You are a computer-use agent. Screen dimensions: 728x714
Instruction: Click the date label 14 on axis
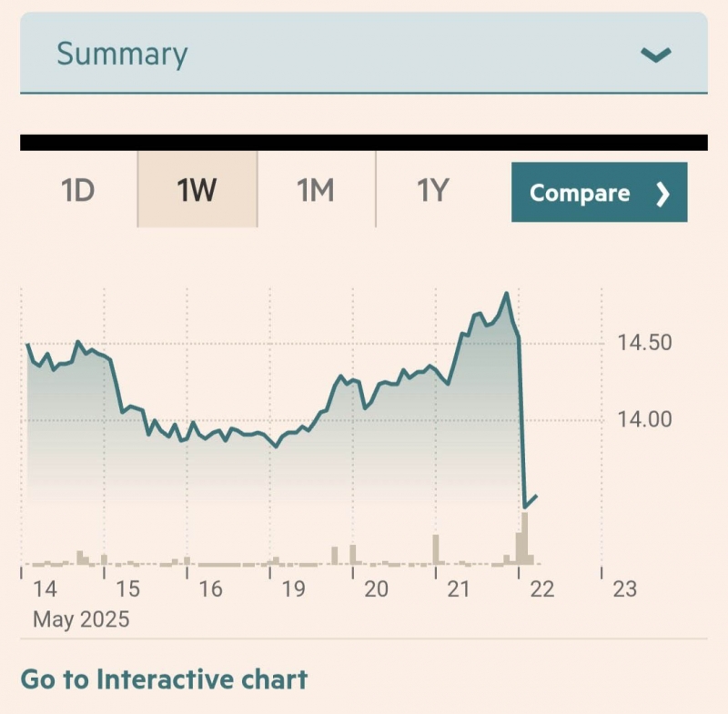click(44, 588)
